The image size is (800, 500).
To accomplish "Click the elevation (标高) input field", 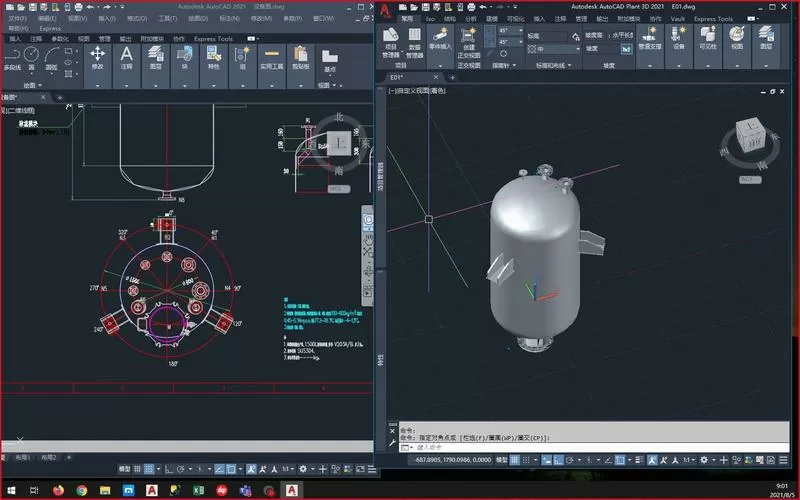I will pos(546,36).
